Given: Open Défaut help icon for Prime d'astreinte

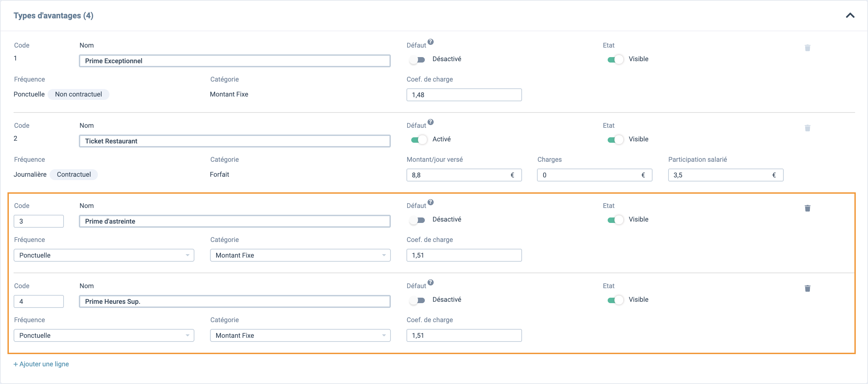Looking at the screenshot, I should point(431,202).
